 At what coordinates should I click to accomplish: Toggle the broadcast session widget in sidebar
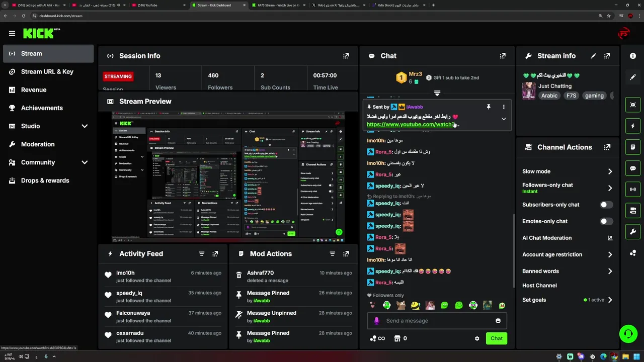coord(633,189)
